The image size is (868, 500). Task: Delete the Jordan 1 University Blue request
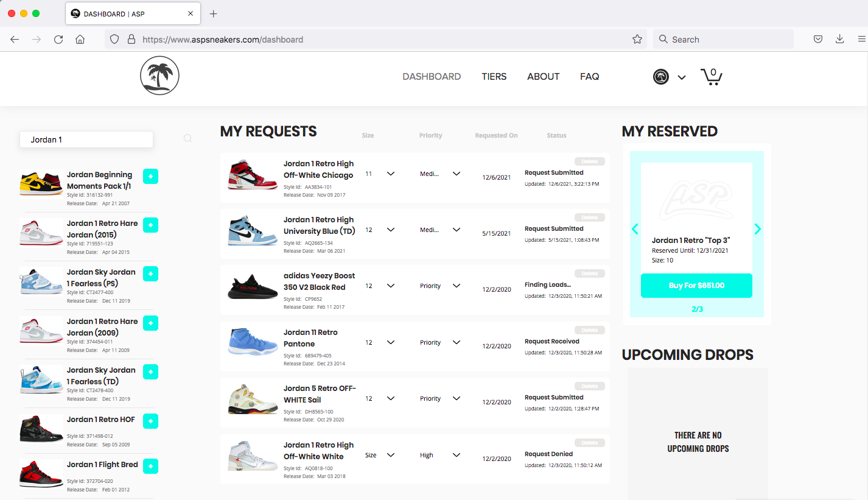click(589, 217)
